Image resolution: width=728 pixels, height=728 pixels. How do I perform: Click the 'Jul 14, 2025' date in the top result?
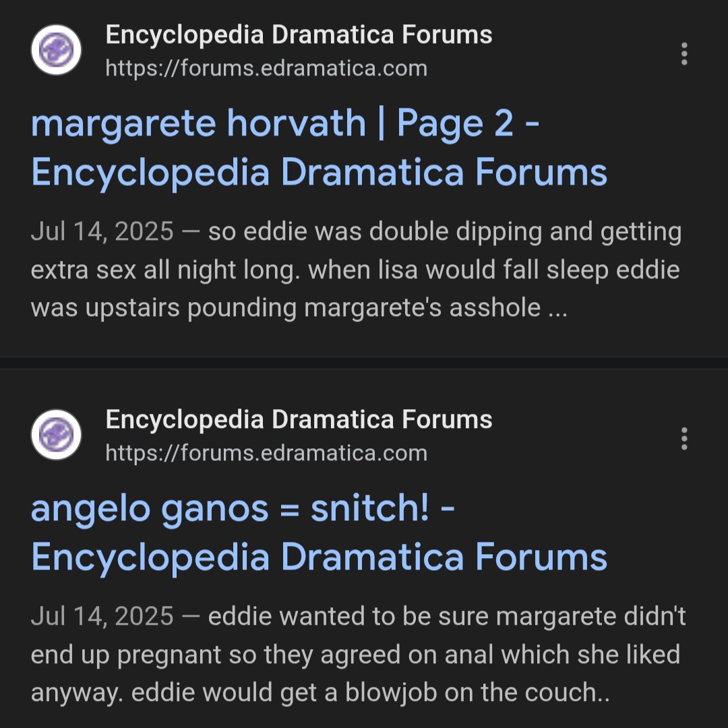102,232
